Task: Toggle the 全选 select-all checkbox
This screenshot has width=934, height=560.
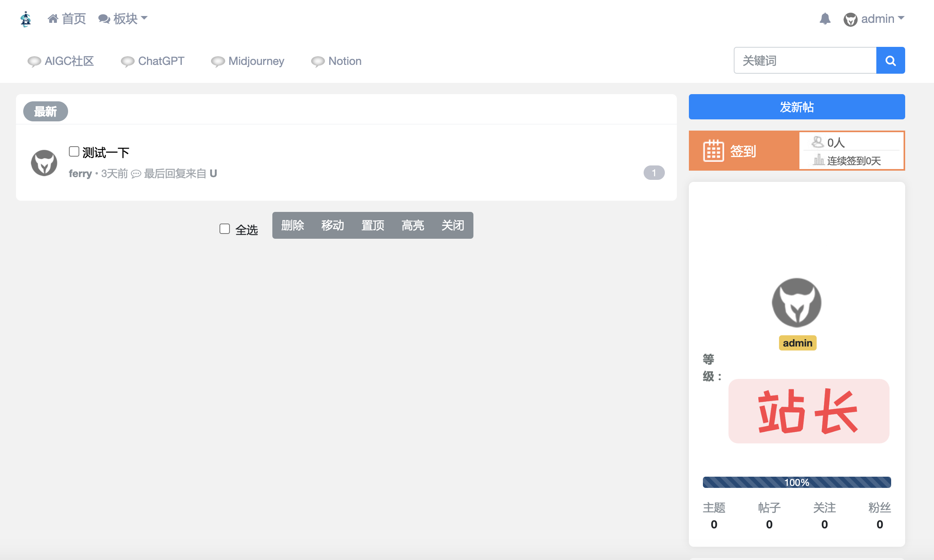Action: 225,229
